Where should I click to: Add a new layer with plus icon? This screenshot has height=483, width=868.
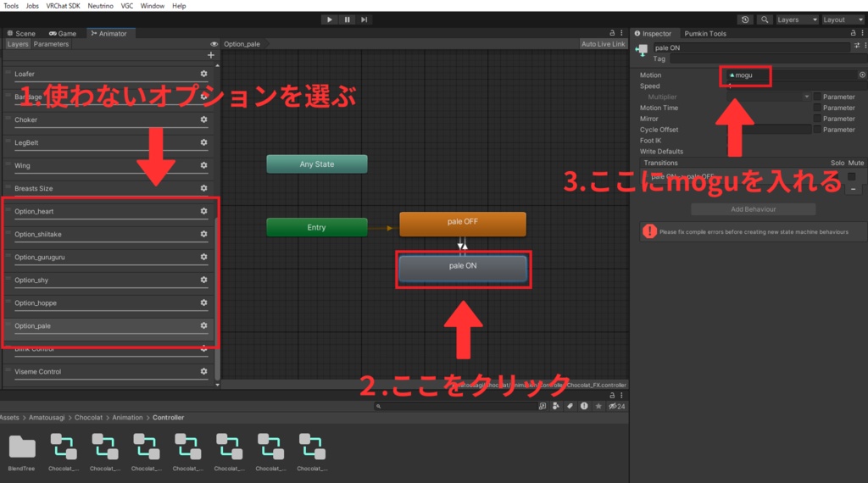[x=211, y=55]
